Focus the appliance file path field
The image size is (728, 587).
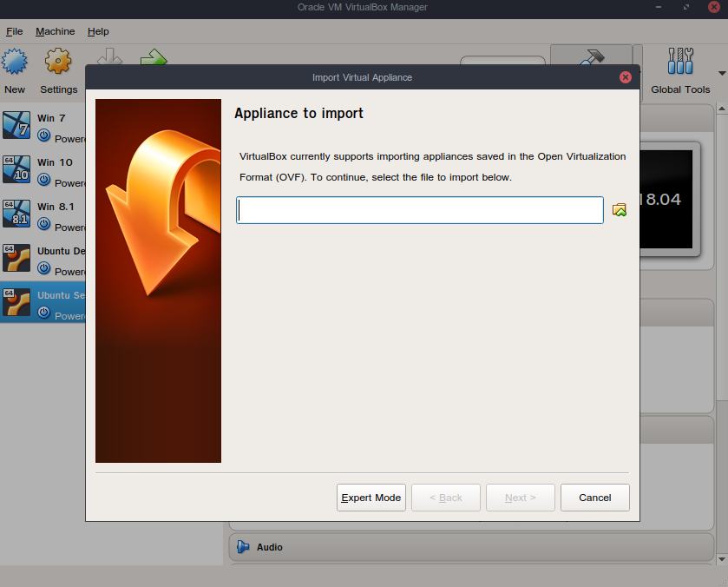420,210
